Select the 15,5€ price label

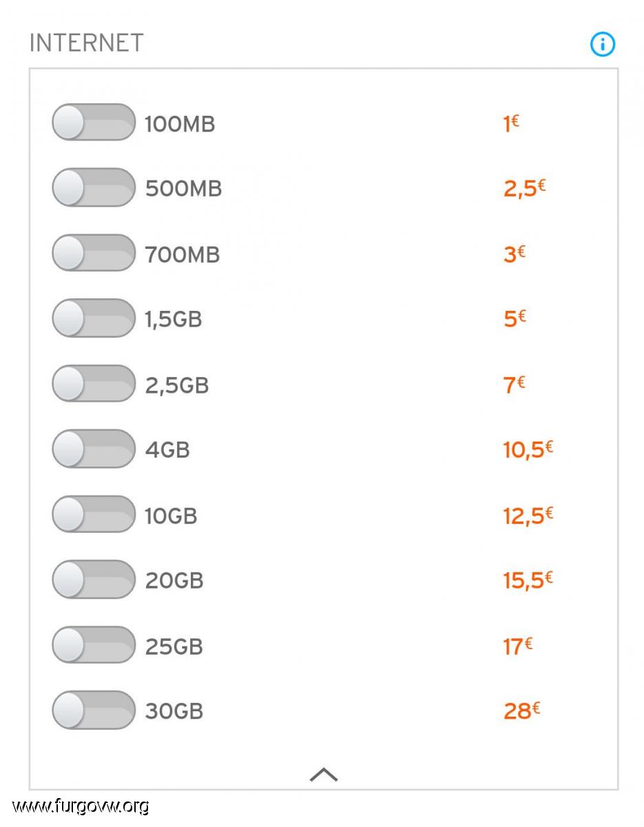528,580
